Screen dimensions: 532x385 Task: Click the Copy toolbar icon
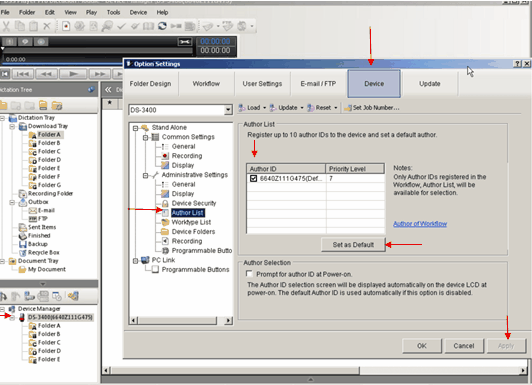[x=20, y=26]
